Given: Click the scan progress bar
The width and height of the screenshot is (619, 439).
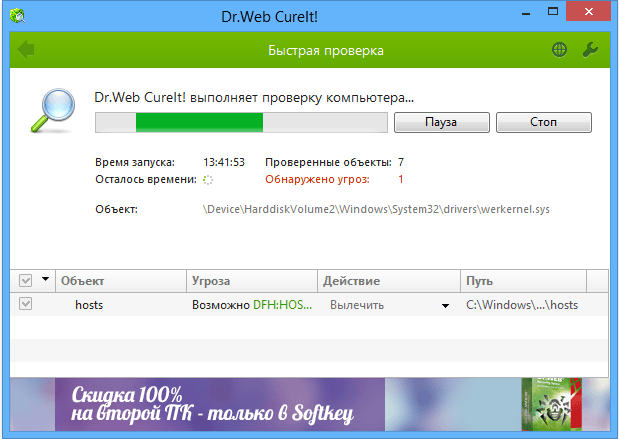Looking at the screenshot, I should (241, 122).
